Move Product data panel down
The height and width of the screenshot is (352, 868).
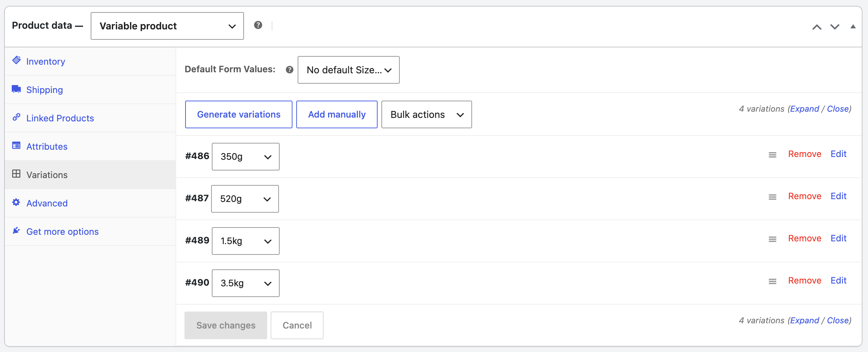click(x=835, y=27)
